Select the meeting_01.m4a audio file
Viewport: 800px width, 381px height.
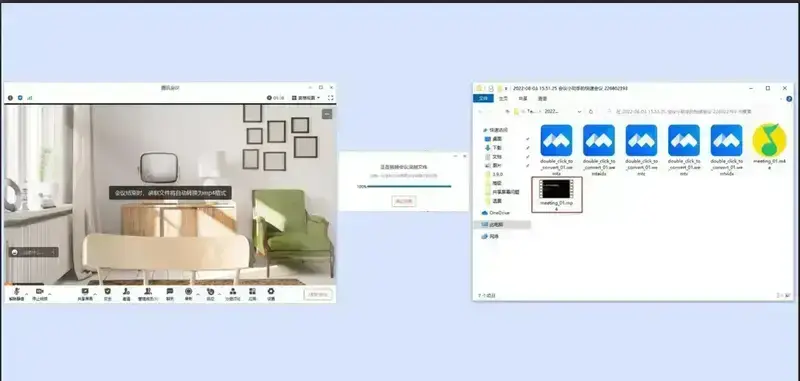[769, 146]
